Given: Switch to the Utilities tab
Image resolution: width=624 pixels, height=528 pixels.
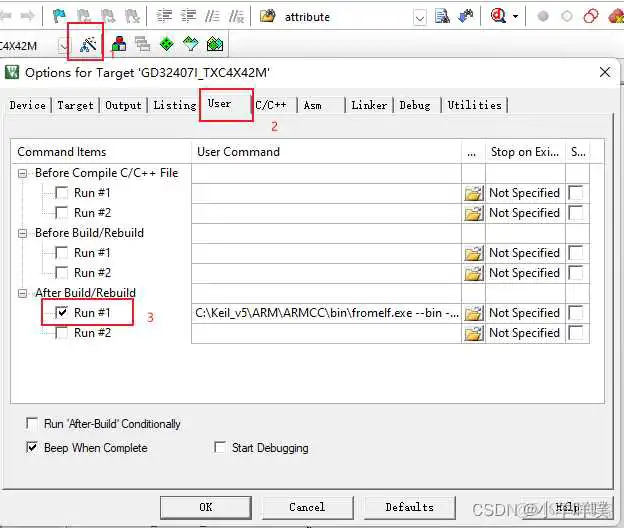Looking at the screenshot, I should coord(474,105).
